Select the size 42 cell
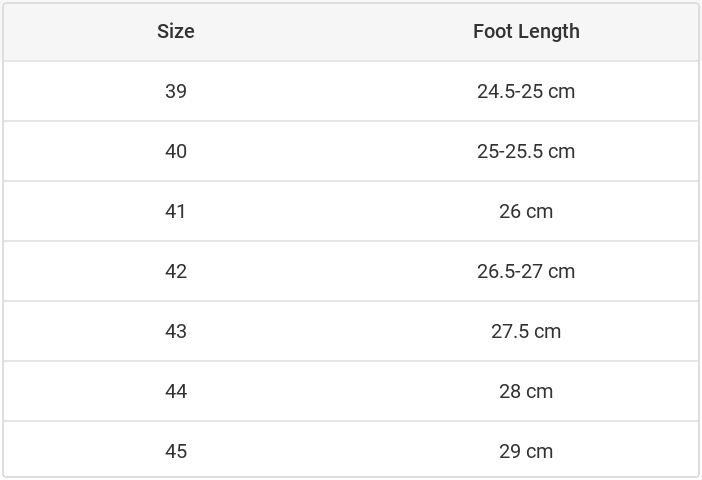This screenshot has height=480, width=702. [x=176, y=271]
